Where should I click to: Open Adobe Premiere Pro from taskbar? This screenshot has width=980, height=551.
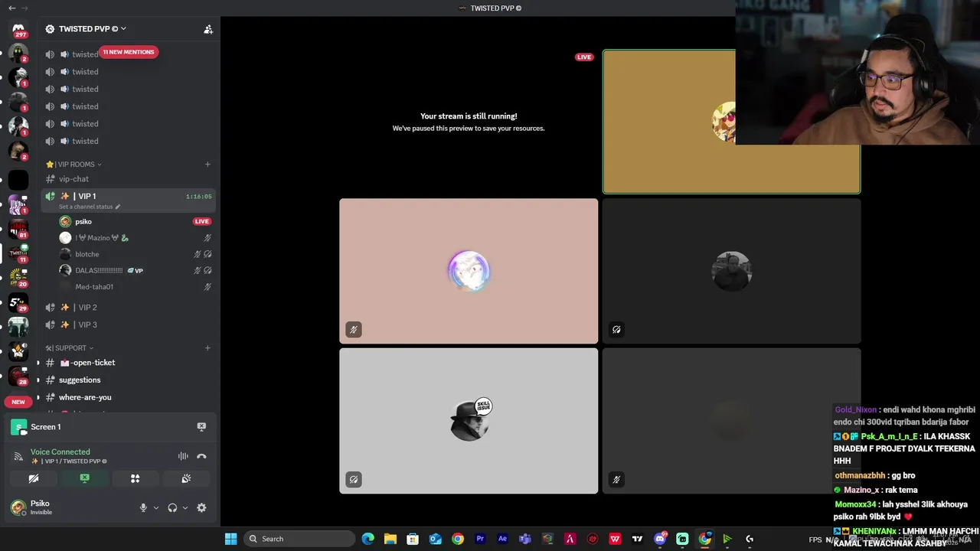(x=480, y=539)
